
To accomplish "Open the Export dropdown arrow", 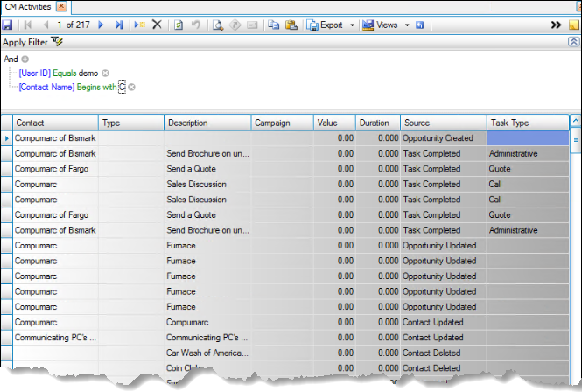I will click(352, 25).
